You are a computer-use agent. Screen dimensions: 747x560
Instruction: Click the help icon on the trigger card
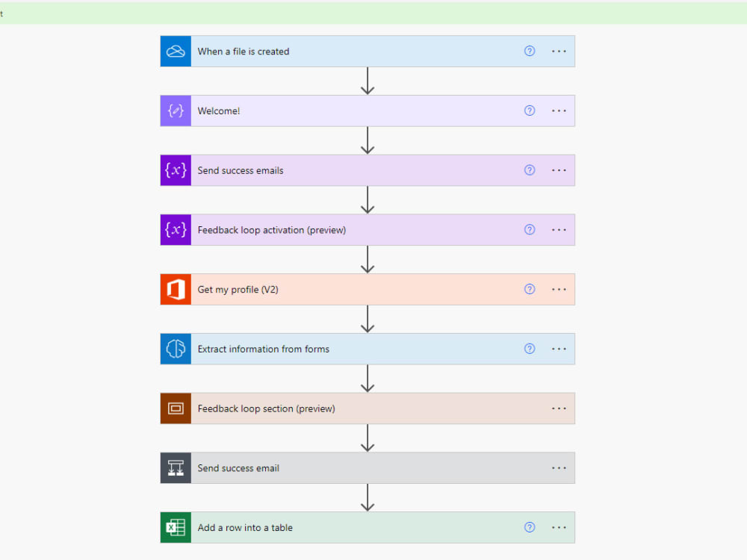[x=530, y=51]
